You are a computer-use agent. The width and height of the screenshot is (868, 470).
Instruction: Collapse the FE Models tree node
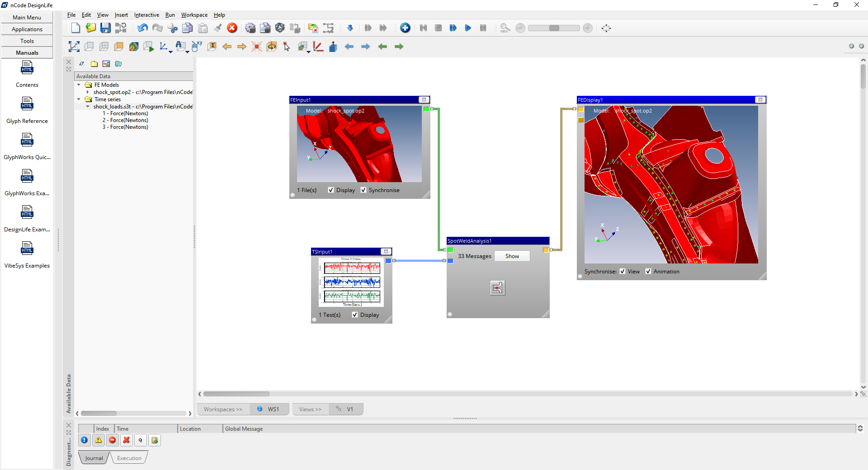point(79,85)
